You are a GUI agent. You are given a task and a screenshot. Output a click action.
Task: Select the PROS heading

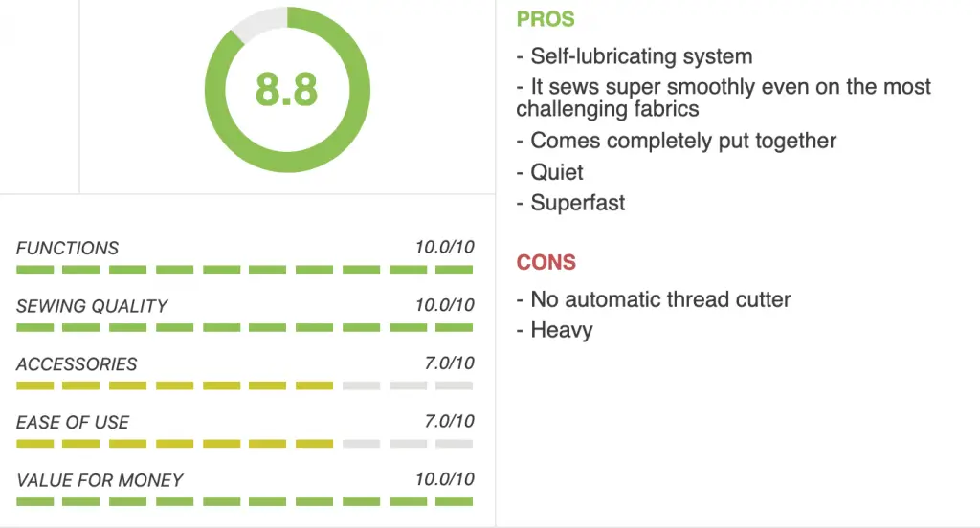point(545,19)
